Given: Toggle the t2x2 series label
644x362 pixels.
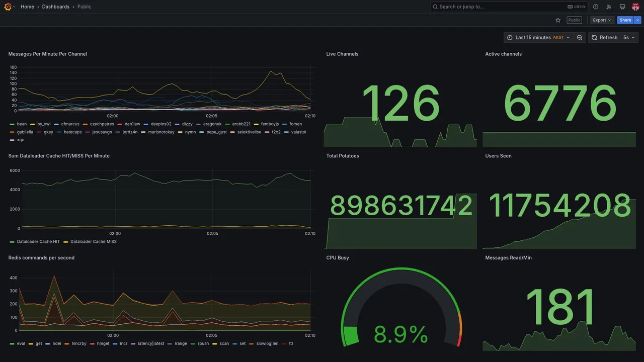Looking at the screenshot, I should point(276,132).
